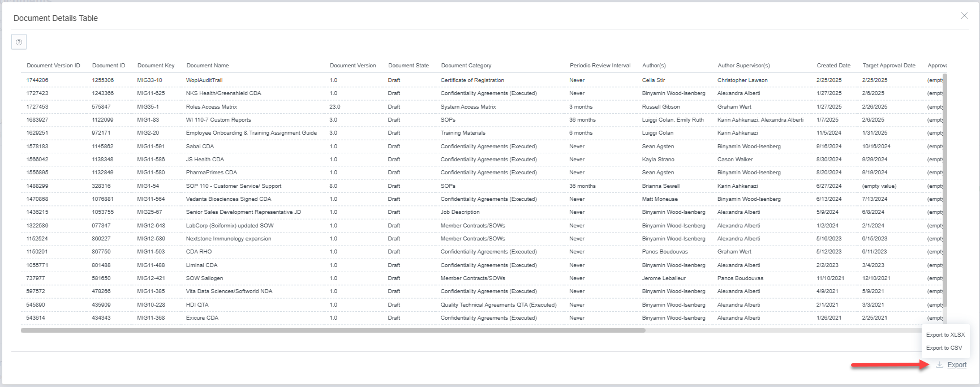Select the JS Health CDA document name
This screenshot has width=980, height=387.
point(205,160)
